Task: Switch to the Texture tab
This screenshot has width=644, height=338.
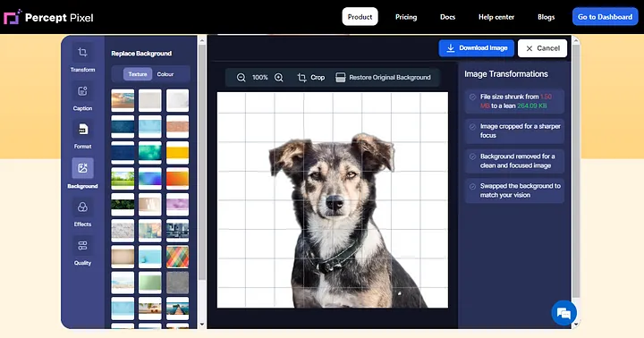Action: [x=138, y=74]
